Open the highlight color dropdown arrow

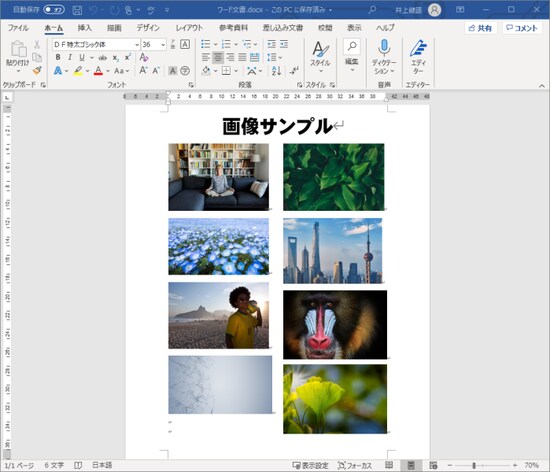(x=87, y=71)
